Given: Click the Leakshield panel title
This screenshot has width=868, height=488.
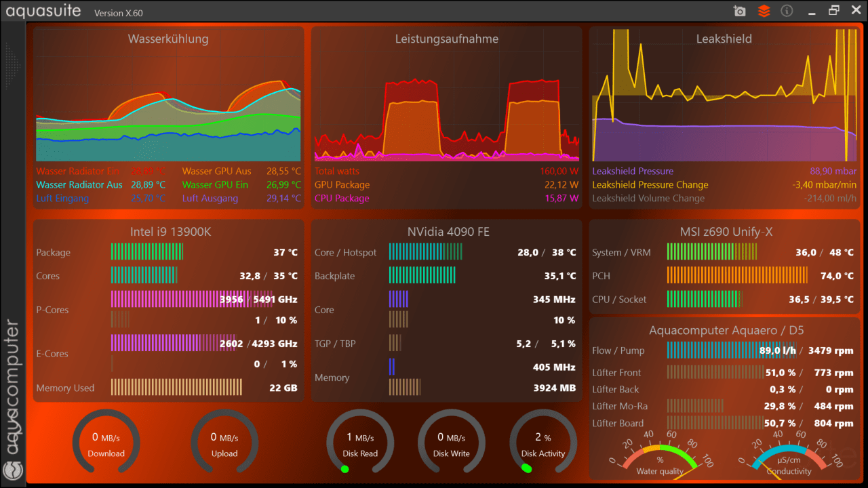Looking at the screenshot, I should point(724,39).
